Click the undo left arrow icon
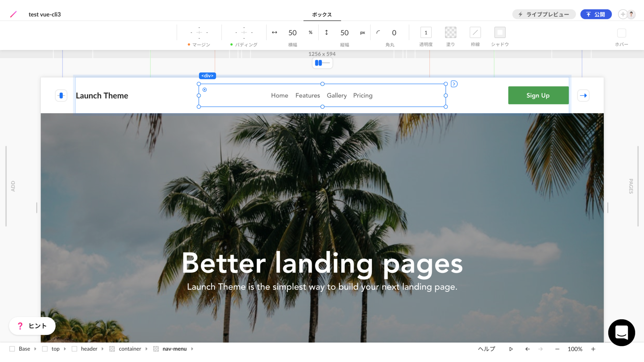644x362 pixels. [x=527, y=349]
